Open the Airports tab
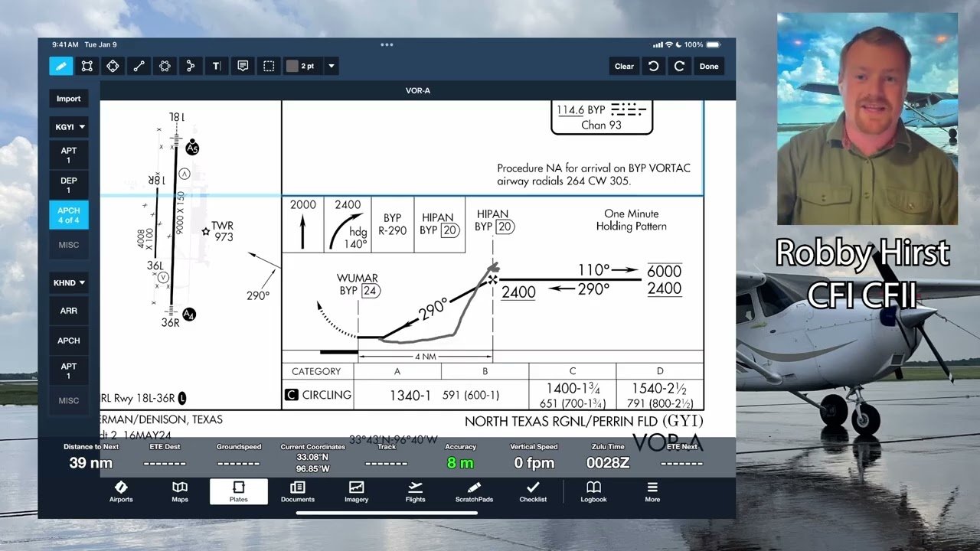This screenshot has height=551, width=980. [121, 491]
